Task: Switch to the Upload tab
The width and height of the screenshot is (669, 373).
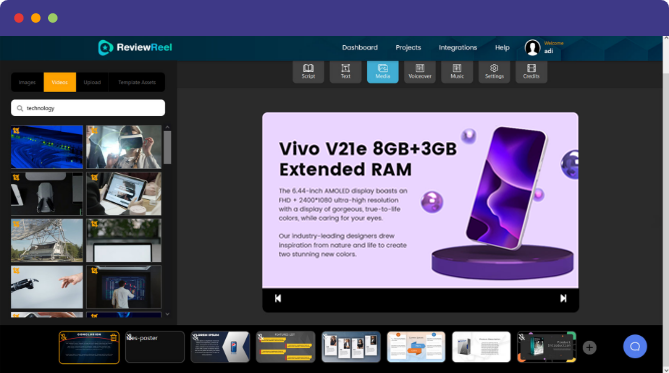Action: pyautogui.click(x=92, y=82)
